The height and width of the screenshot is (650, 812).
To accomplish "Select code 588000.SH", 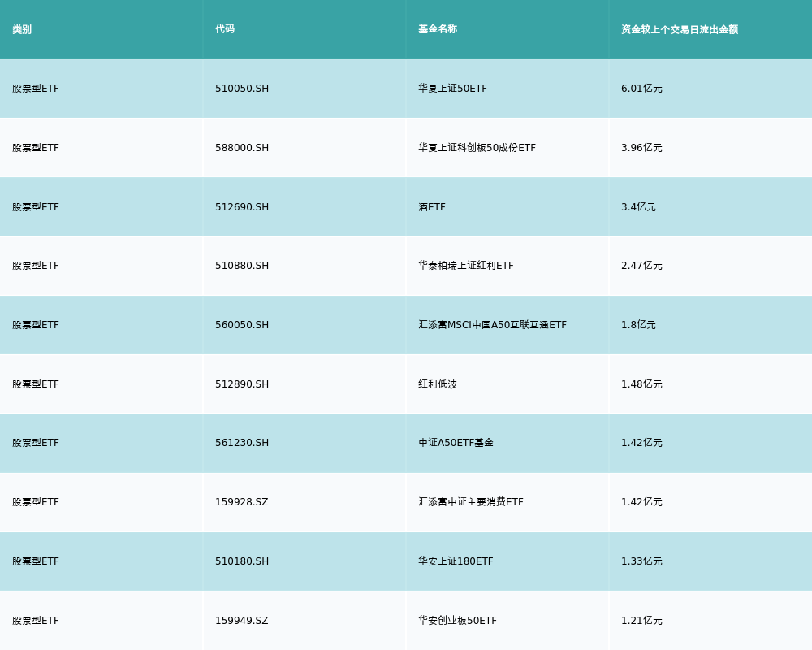I will pyautogui.click(x=242, y=148).
